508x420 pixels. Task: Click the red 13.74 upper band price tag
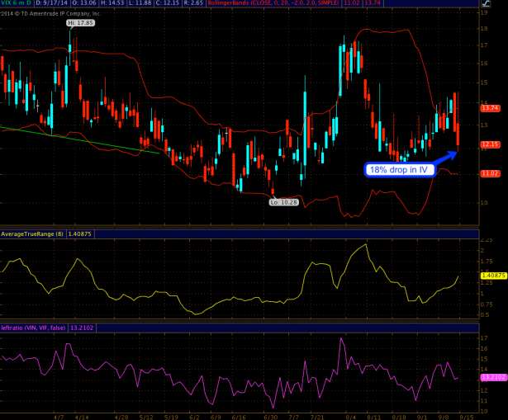tap(490, 108)
